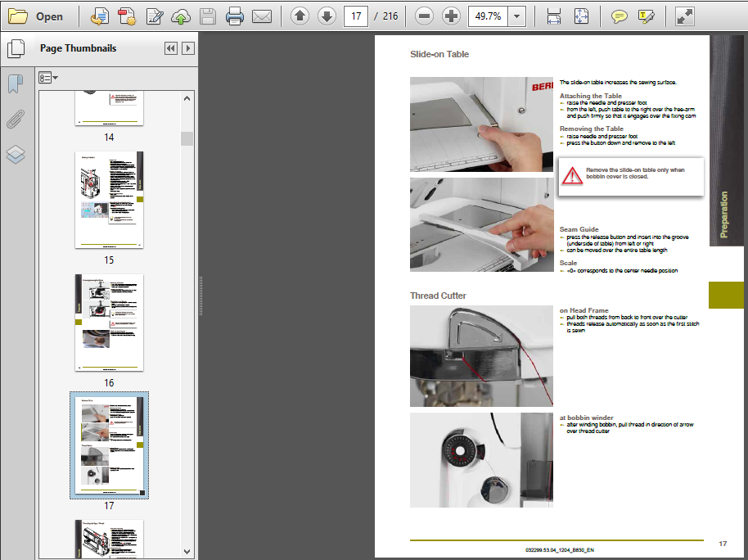This screenshot has width=748, height=560.
Task: Toggle read mode fullscreen arrows icon
Action: point(684,16)
